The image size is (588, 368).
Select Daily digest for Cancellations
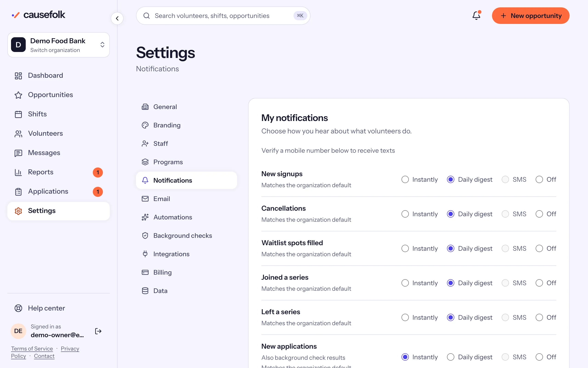click(450, 214)
